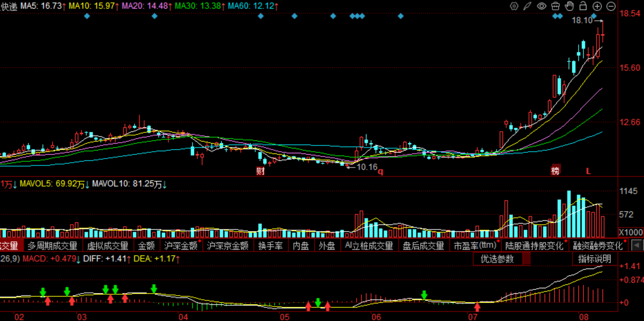The height and width of the screenshot is (321, 644).
Task: Open the AI立桩成交量 tab
Action: pyautogui.click(x=369, y=246)
